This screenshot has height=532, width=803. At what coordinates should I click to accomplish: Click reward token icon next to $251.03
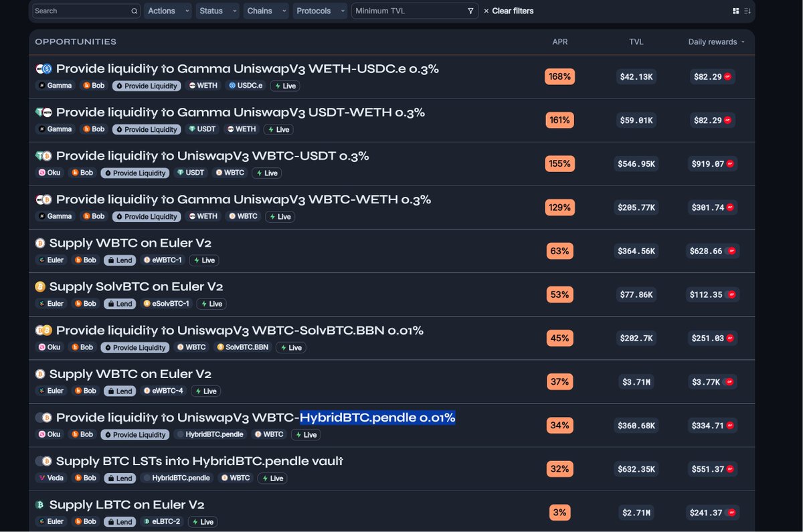[x=730, y=339]
